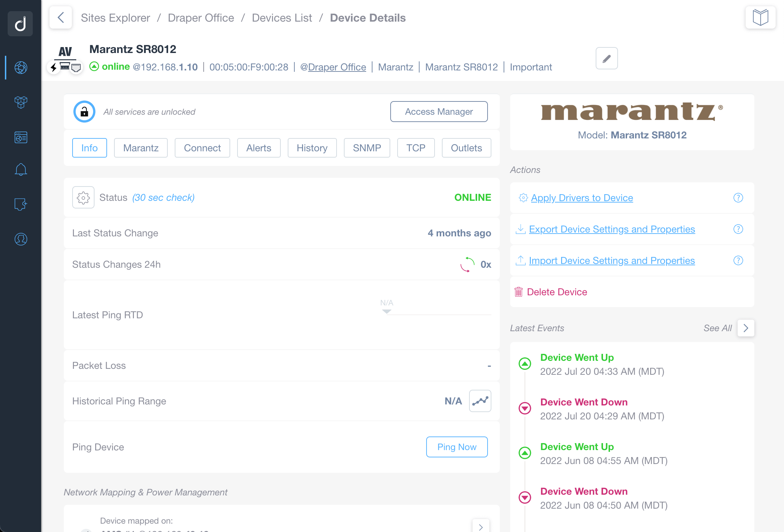Click the trash can icon beside Delete Device
The width and height of the screenshot is (784, 532).
[519, 292]
